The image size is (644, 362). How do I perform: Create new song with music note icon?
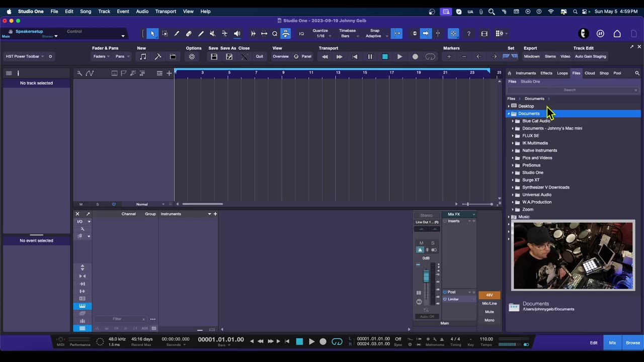click(x=143, y=56)
